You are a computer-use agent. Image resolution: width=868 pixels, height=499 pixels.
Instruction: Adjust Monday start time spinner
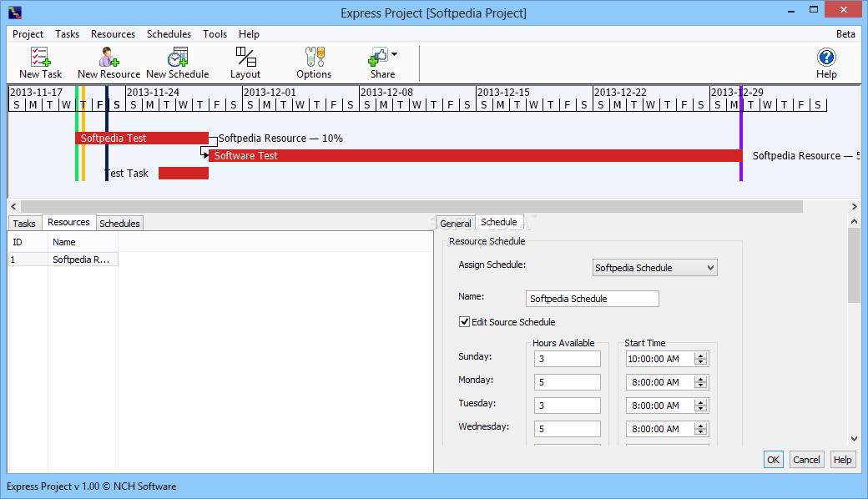[x=701, y=381]
